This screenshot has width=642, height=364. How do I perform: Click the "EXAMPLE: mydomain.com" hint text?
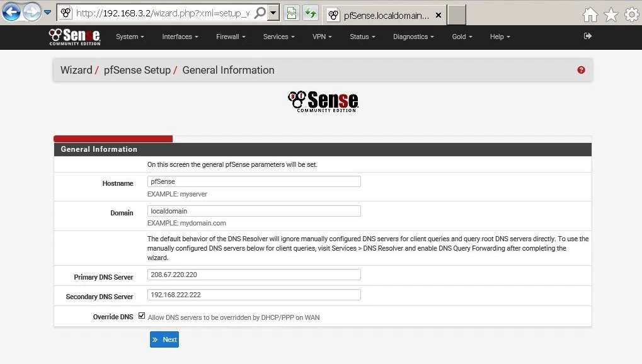(x=186, y=223)
